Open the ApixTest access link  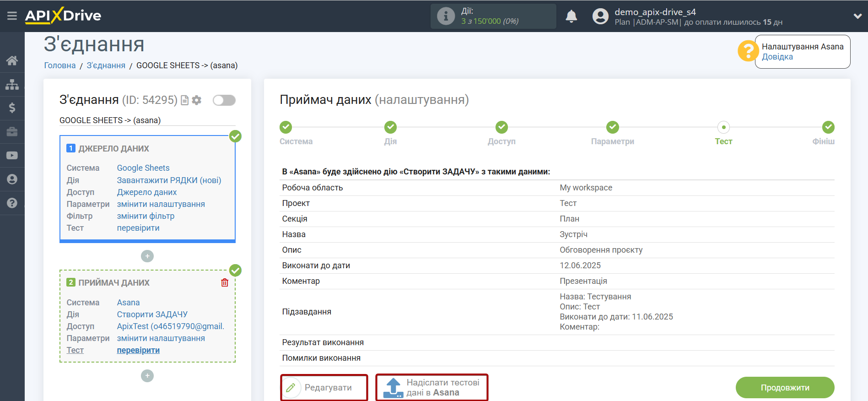pyautogui.click(x=171, y=326)
